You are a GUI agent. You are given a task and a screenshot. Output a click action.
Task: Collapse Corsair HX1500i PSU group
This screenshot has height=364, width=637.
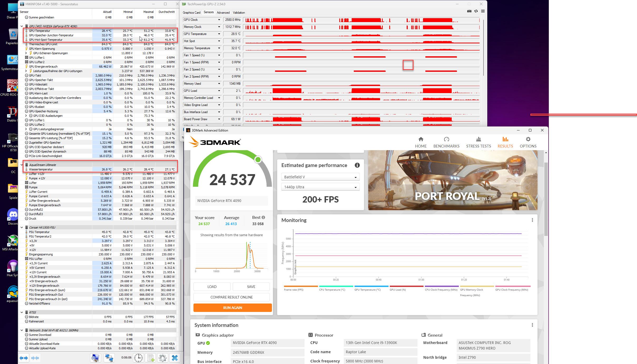click(22, 227)
